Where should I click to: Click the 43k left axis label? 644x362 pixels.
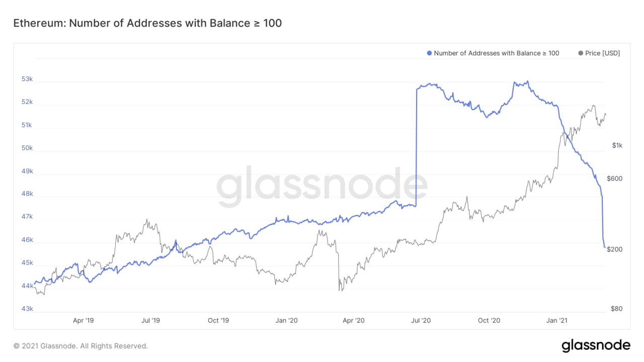[27, 309]
